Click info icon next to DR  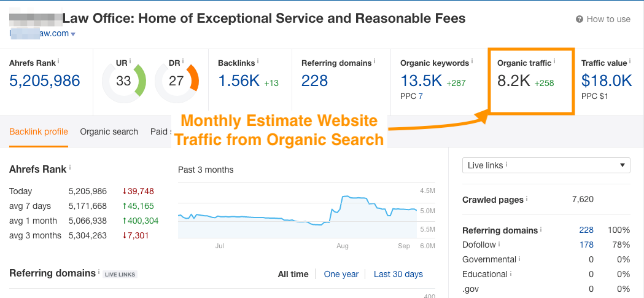click(x=183, y=61)
